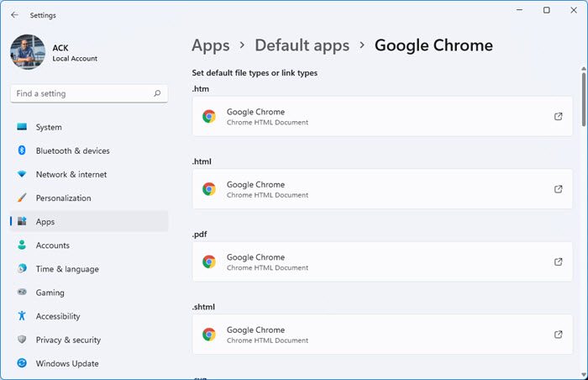This screenshot has height=380, width=588.
Task: Click the search magnifier icon
Action: (x=157, y=94)
